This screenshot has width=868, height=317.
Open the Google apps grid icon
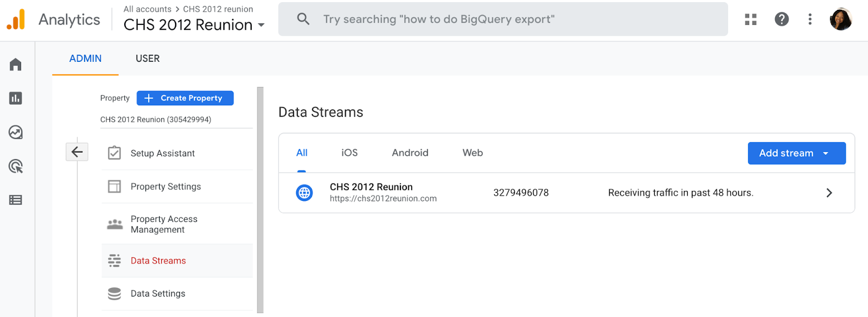(751, 20)
